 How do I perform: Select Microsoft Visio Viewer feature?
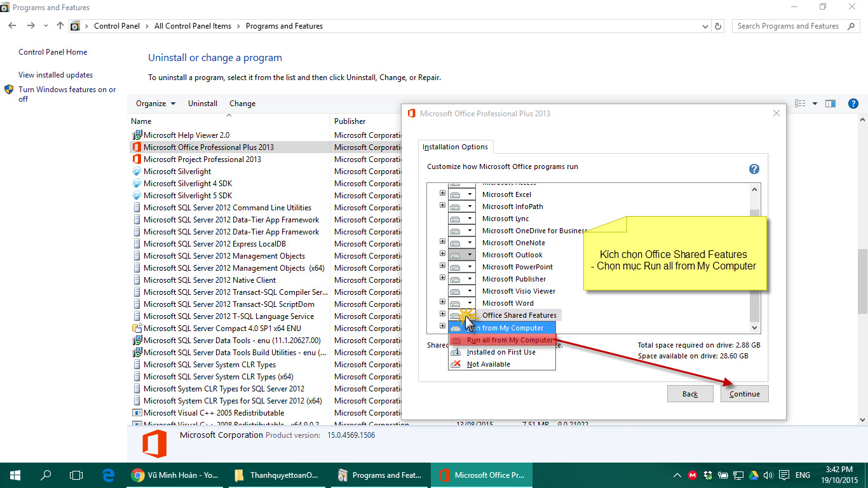click(x=519, y=291)
